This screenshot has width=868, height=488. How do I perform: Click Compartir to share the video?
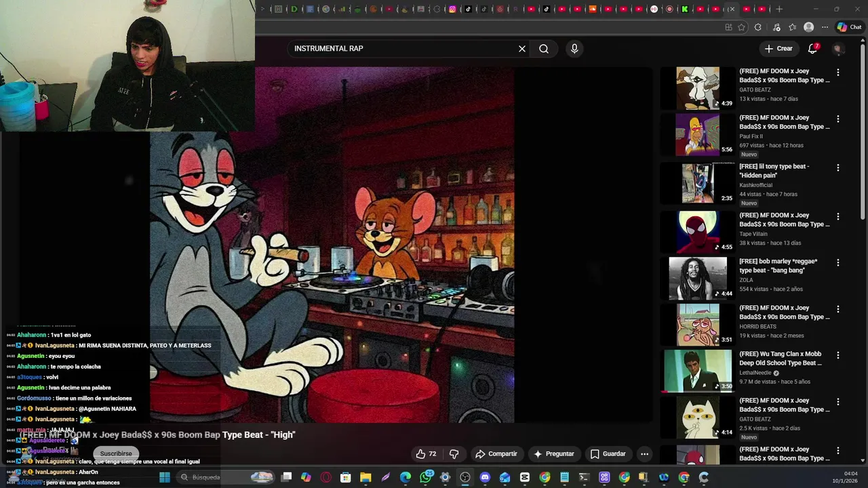(x=496, y=454)
